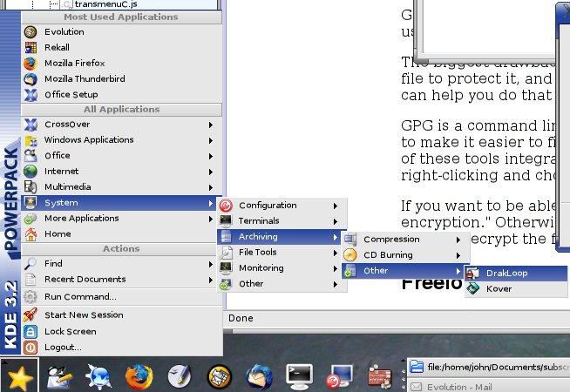The height and width of the screenshot is (392, 570).
Task: Click the Configuration submenu icon
Action: click(x=226, y=206)
